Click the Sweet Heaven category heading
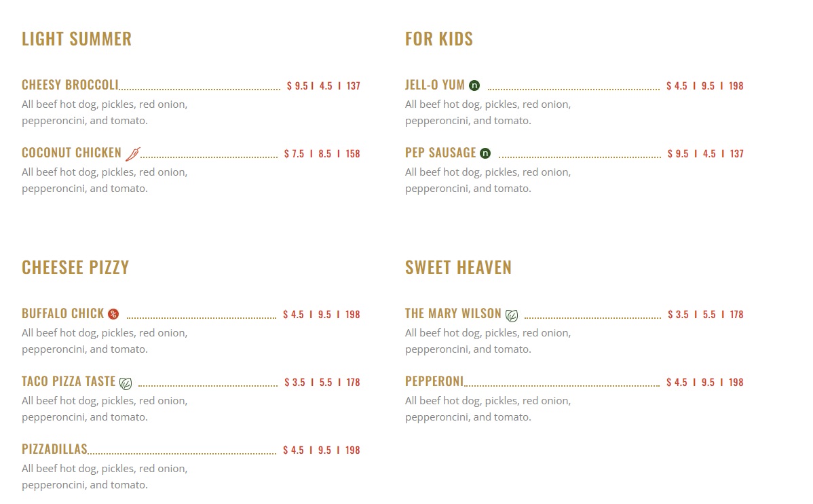Viewport: 813px width, 504px height. [x=458, y=267]
